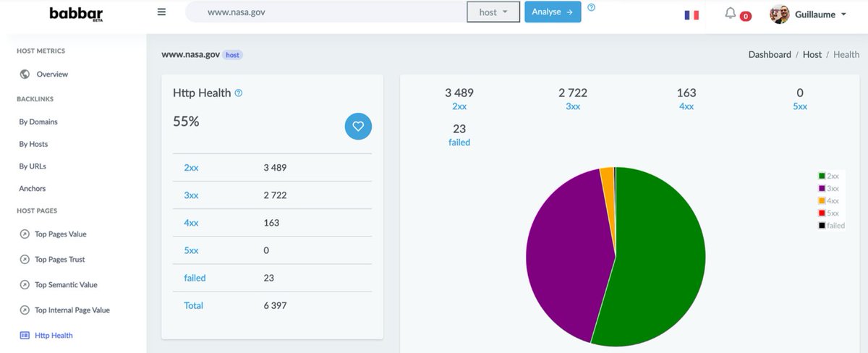Open Top Pages Trust

click(x=60, y=260)
